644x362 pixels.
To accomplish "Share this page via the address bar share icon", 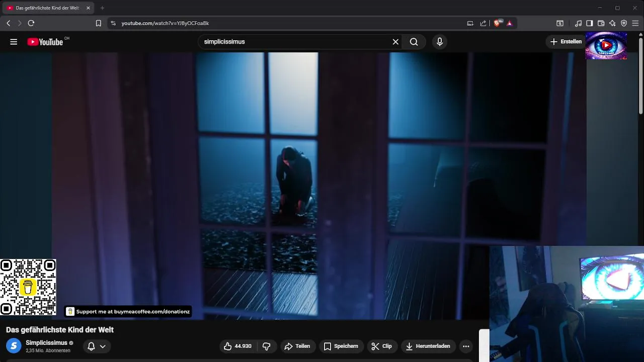I will [484, 23].
